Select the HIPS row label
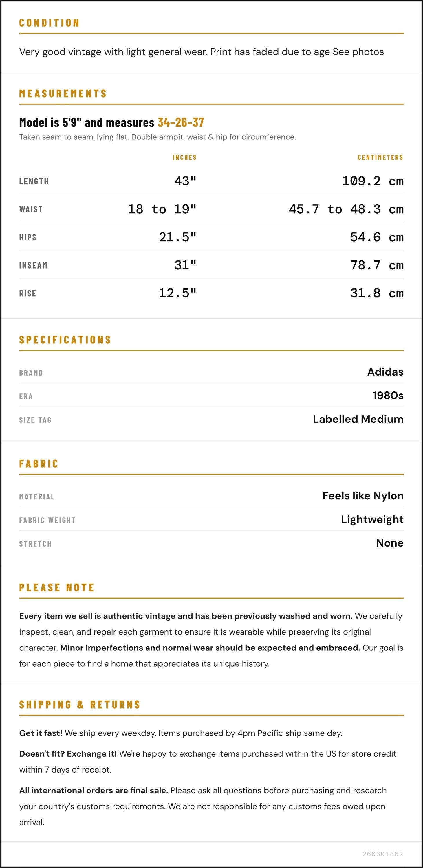Screen dimensions: 423x868 pos(28,237)
